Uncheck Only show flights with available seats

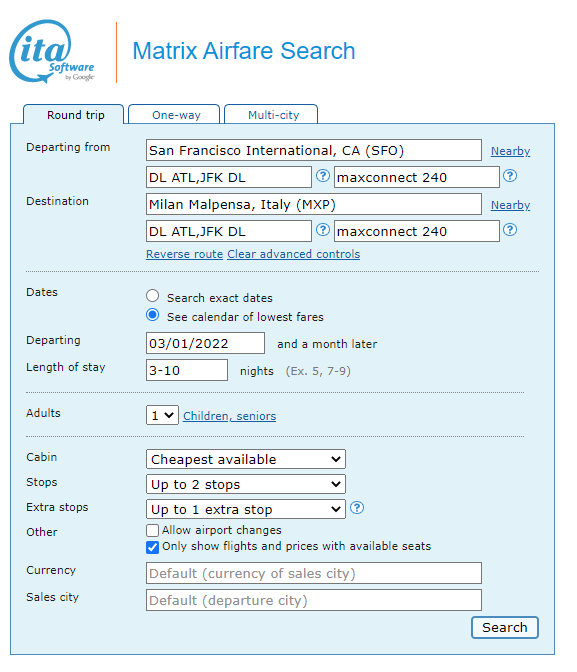152,547
